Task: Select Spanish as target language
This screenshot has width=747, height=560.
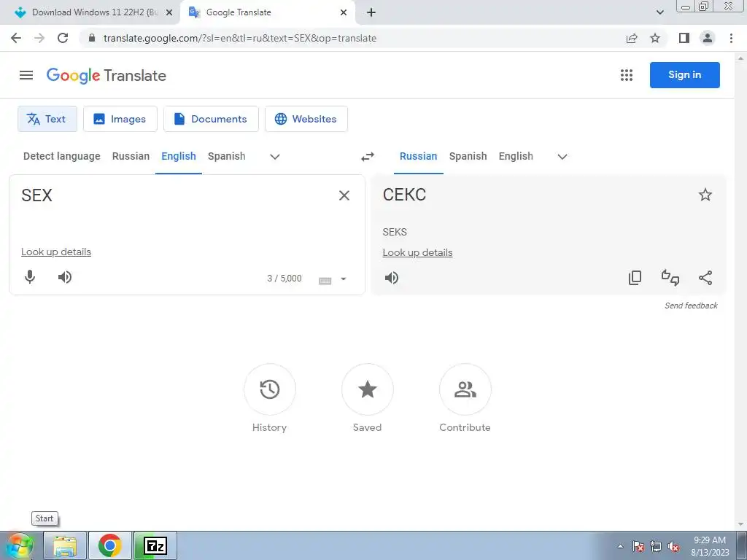Action: [468, 156]
